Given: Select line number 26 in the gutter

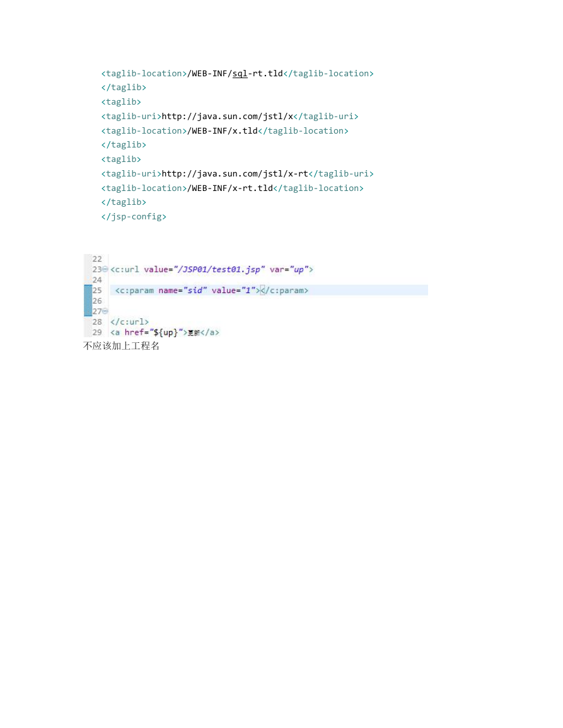Looking at the screenshot, I should (x=96, y=301).
